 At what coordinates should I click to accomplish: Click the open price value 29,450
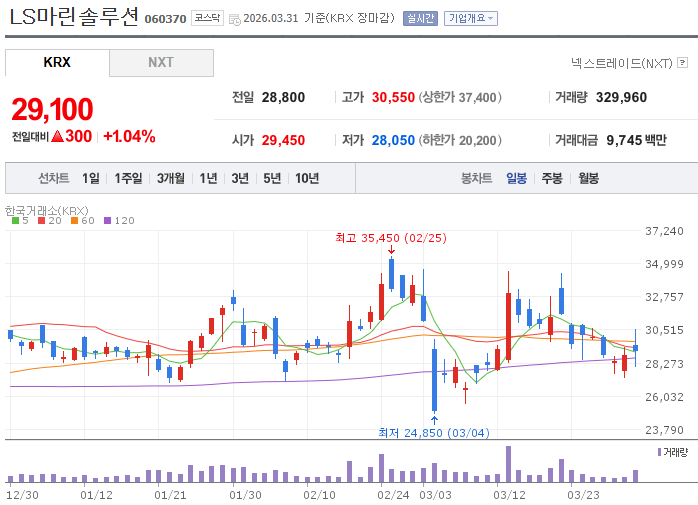click(283, 140)
